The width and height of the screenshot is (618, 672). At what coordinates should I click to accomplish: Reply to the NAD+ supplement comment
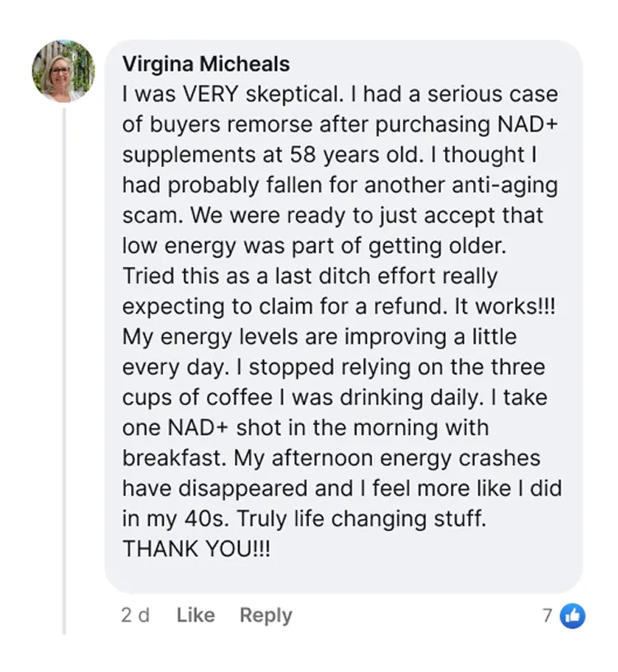(265, 615)
